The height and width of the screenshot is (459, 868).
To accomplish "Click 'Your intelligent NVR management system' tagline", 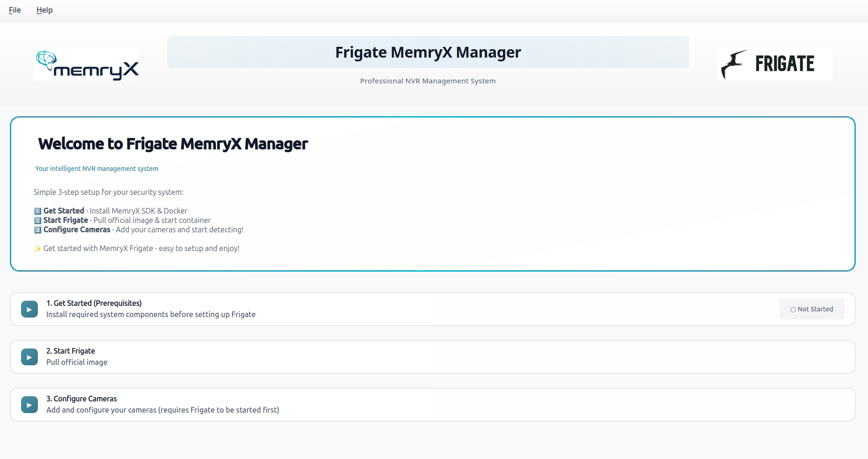I will point(97,169).
